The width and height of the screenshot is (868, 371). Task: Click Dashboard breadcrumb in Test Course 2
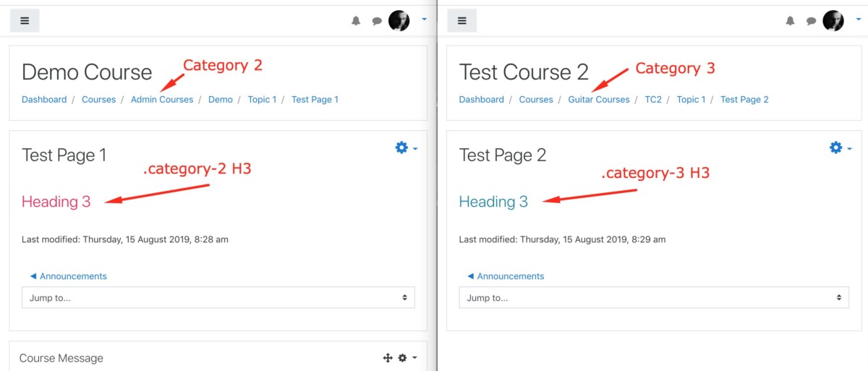(482, 100)
